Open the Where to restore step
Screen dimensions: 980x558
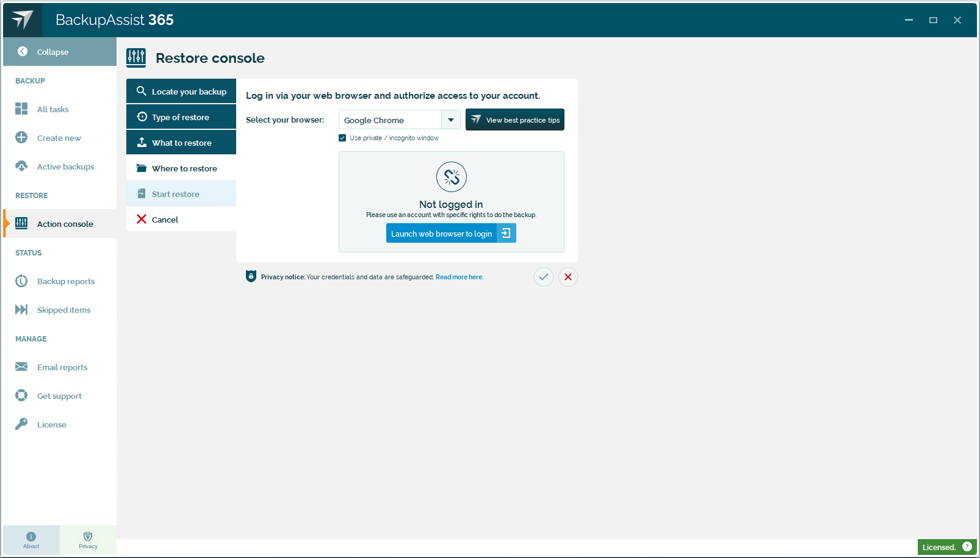(x=181, y=168)
